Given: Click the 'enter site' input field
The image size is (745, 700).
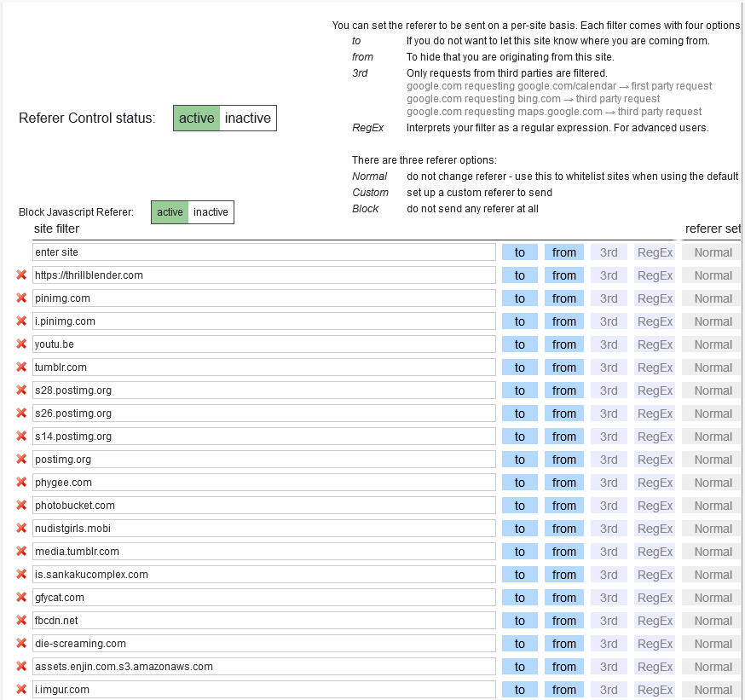Looking at the screenshot, I should [264, 252].
